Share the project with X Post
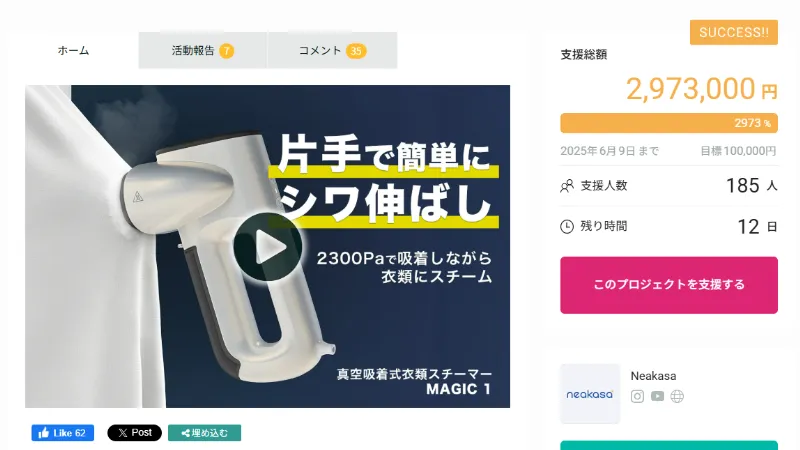 (x=134, y=433)
